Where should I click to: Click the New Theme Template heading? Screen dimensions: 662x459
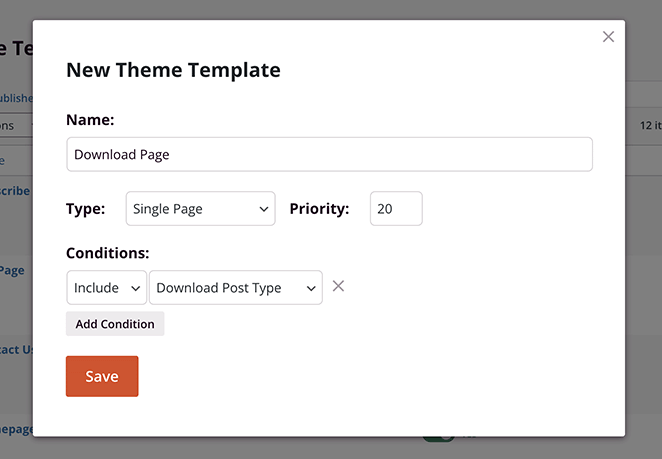pos(173,70)
